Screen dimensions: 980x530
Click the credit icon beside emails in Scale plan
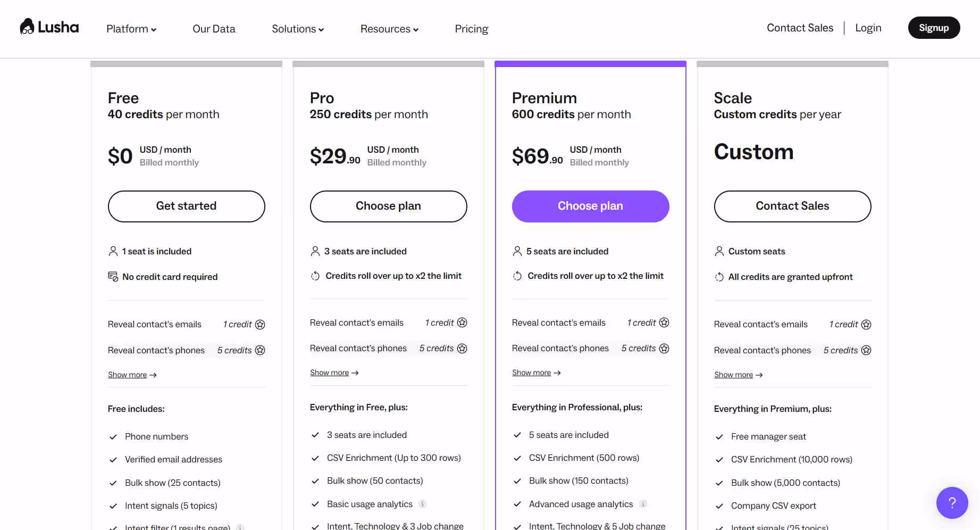tap(866, 324)
